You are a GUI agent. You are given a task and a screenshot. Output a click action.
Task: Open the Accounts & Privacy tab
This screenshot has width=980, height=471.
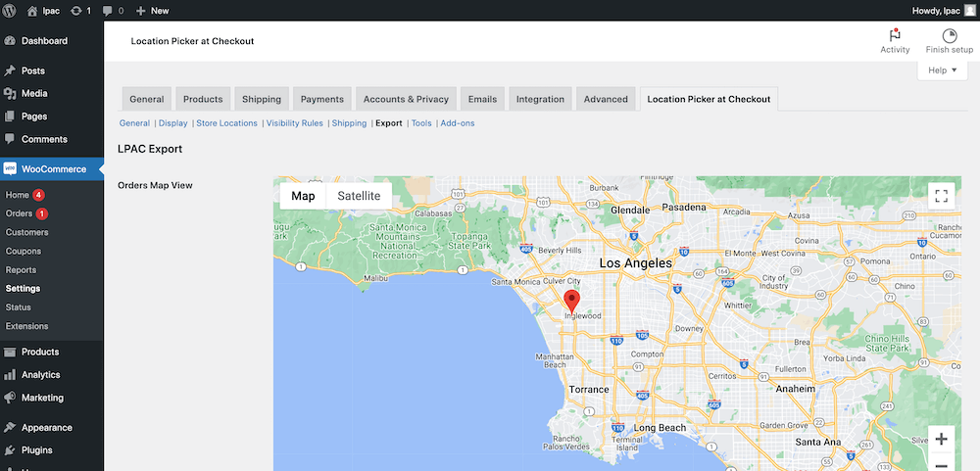(x=407, y=99)
